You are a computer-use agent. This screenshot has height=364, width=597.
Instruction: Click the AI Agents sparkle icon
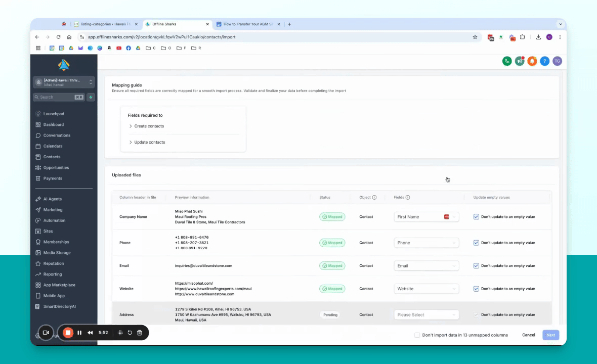[x=38, y=199]
